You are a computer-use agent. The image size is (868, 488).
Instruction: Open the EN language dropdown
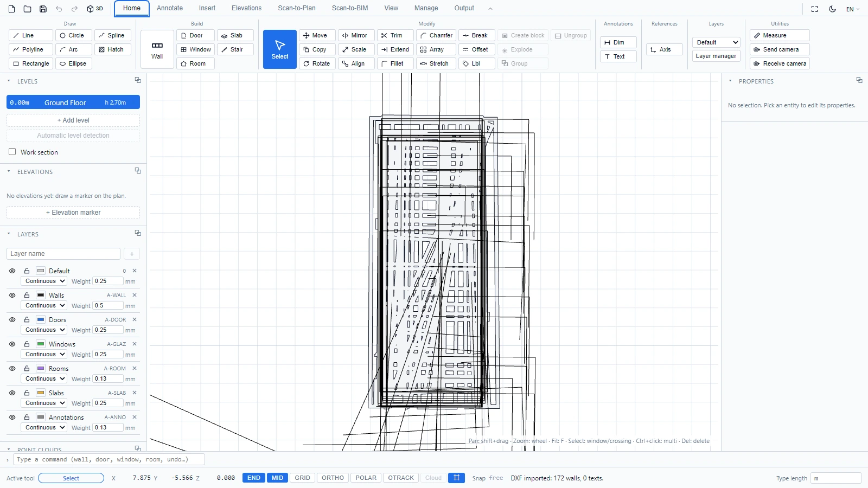point(853,9)
